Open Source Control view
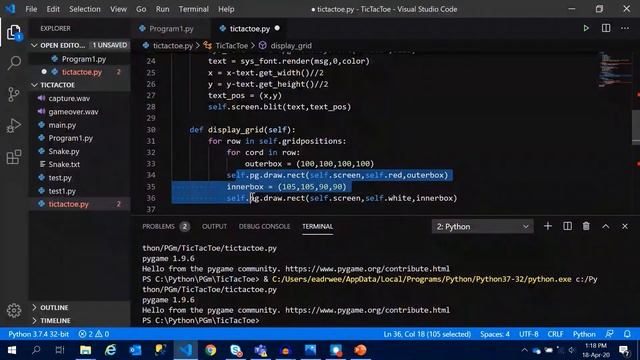Viewport: 640px width, 360px height. tap(14, 94)
